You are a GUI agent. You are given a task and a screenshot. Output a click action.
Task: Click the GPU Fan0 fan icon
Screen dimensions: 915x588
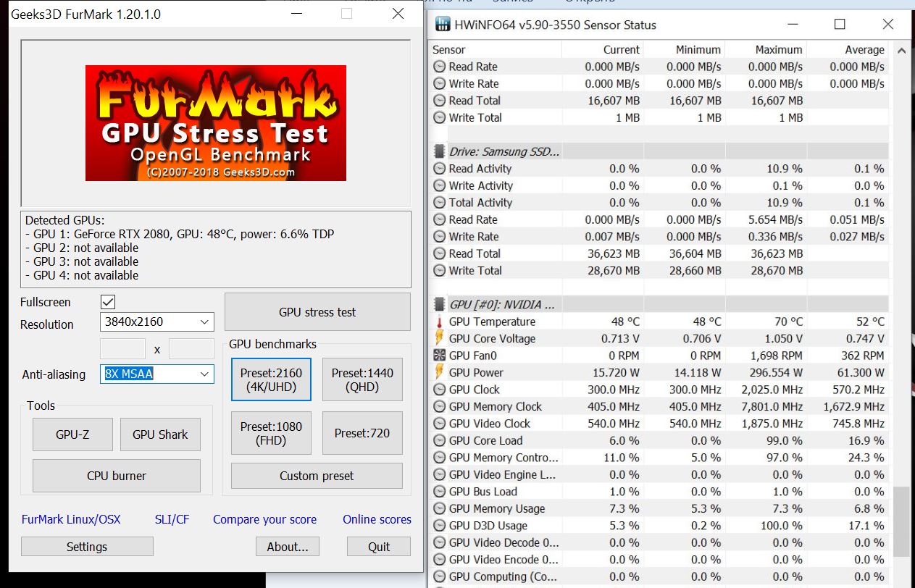439,356
